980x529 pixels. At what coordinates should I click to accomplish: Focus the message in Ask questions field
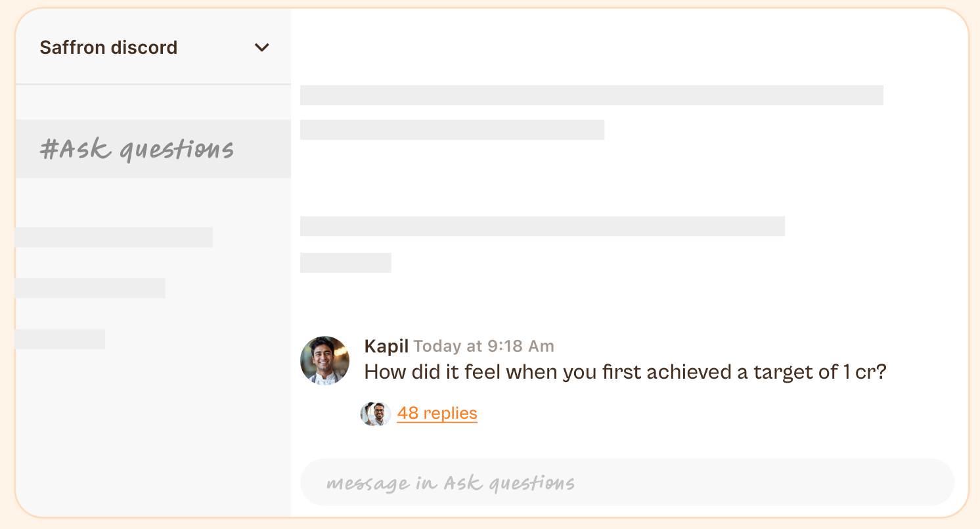pyautogui.click(x=627, y=482)
